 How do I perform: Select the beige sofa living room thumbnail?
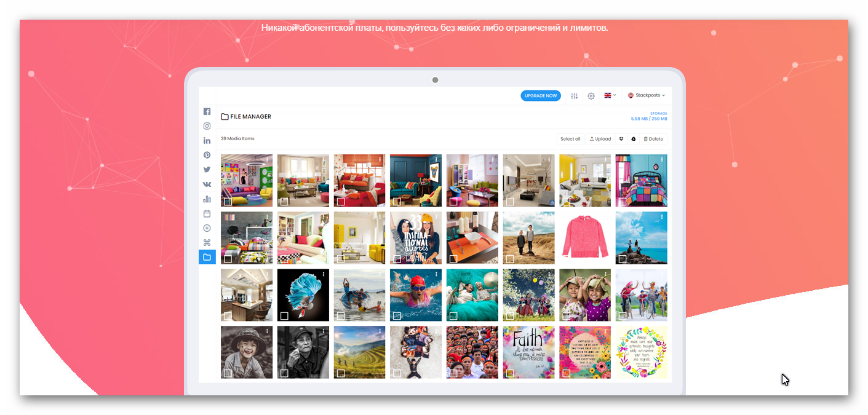point(303,180)
